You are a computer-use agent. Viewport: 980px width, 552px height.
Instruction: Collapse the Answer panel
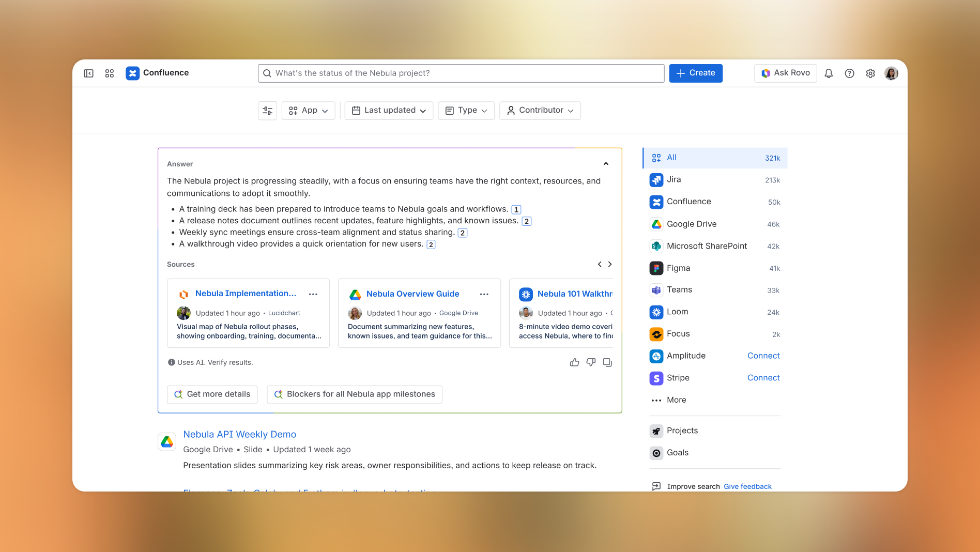[x=606, y=164]
